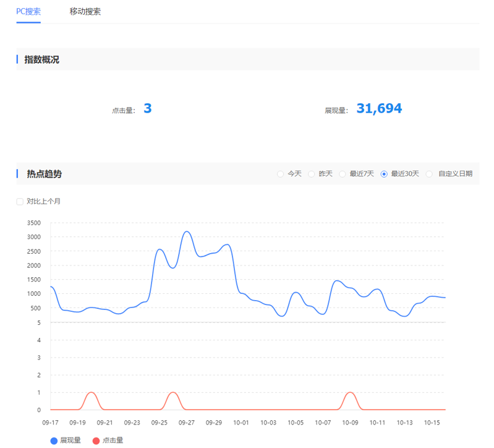The width and height of the screenshot is (494, 448).
Task: Click the 点击量 count of 3
Action: coord(147,109)
